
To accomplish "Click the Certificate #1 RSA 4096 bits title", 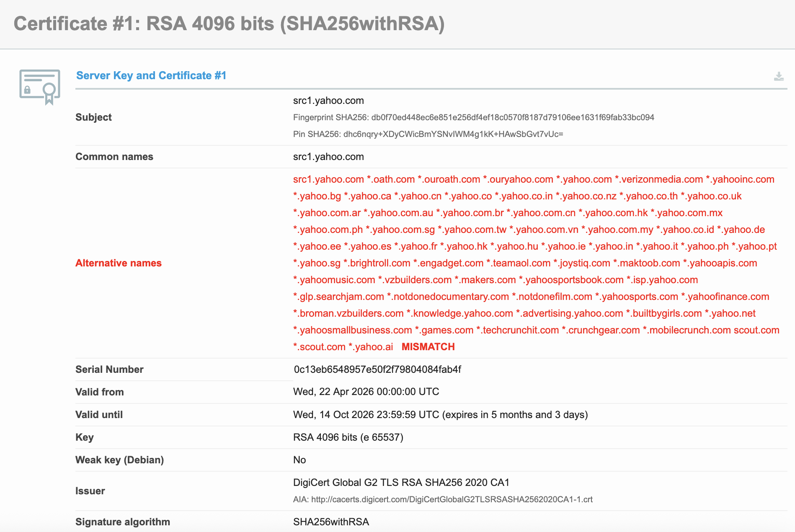I will pyautogui.click(x=229, y=23).
